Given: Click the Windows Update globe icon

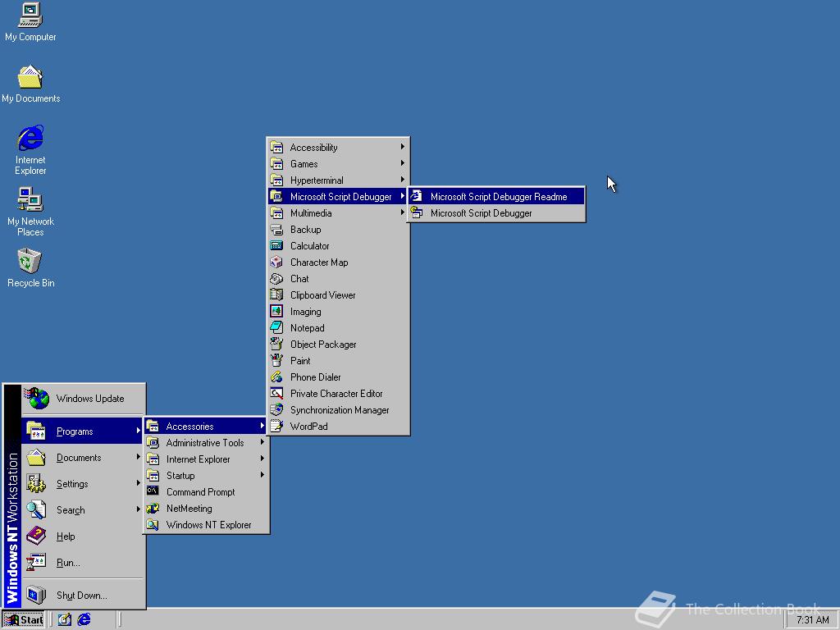Looking at the screenshot, I should 36,398.
